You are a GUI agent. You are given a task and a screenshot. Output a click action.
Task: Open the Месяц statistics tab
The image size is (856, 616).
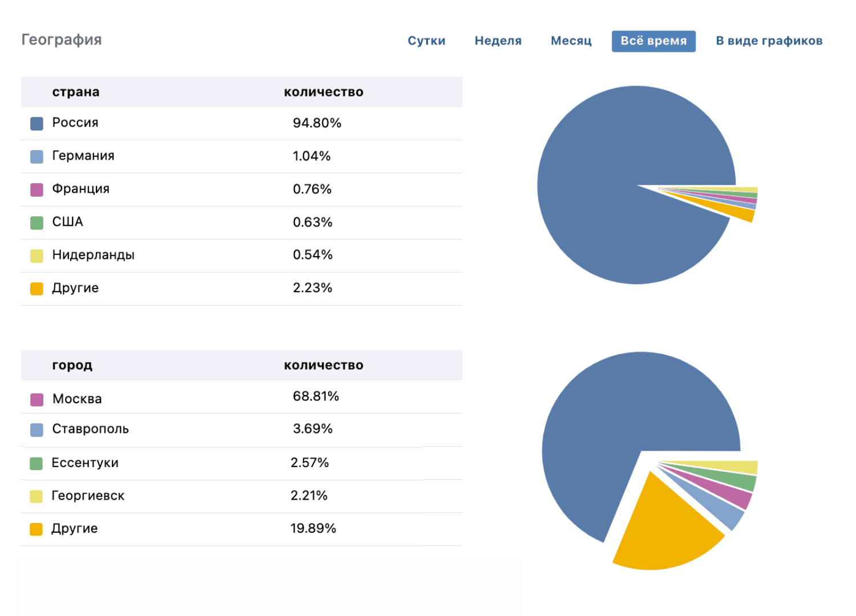pos(571,41)
